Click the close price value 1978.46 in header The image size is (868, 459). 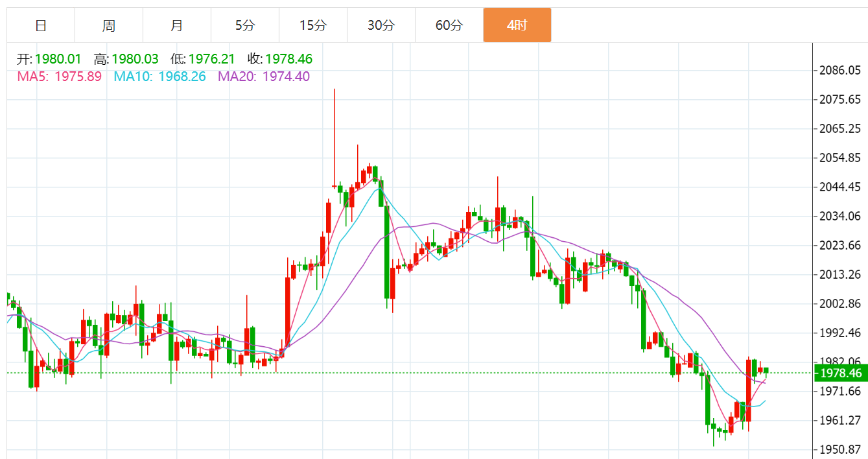[289, 60]
